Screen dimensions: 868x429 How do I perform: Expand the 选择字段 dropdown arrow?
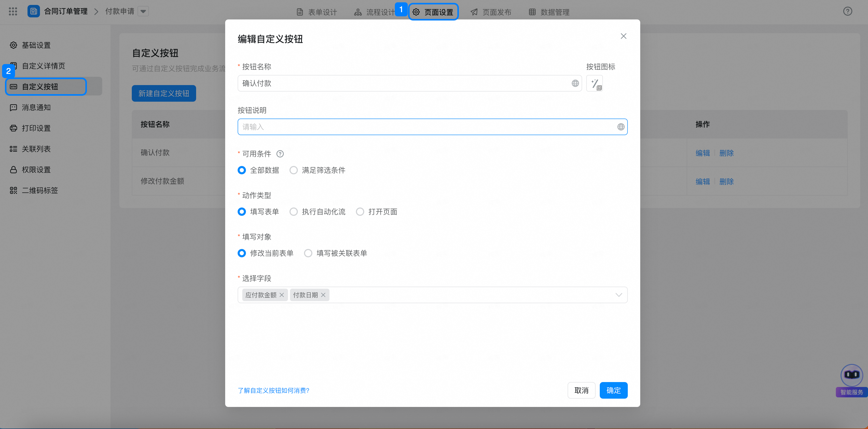click(619, 295)
